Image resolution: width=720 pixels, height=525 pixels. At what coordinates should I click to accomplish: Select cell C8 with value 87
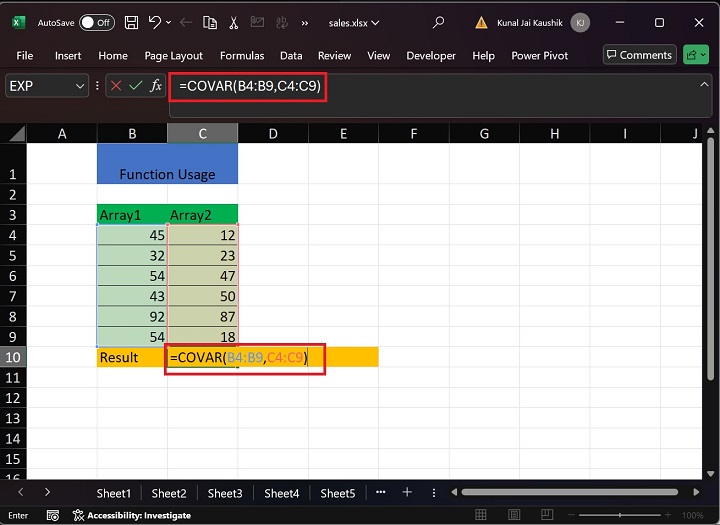(202, 316)
